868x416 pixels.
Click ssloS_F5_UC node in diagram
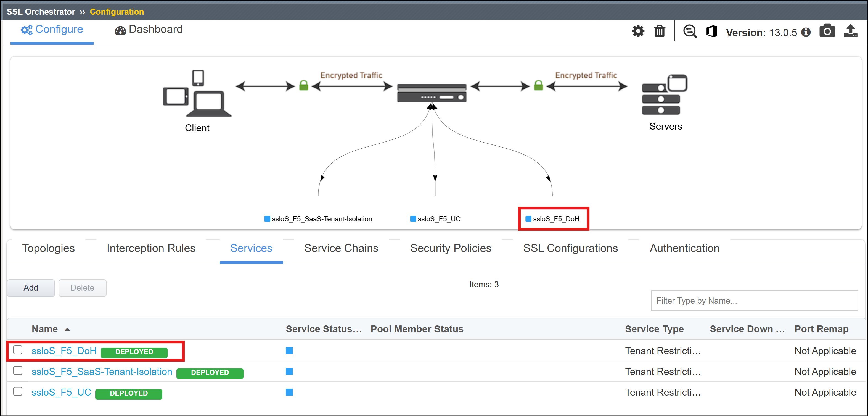click(x=435, y=219)
